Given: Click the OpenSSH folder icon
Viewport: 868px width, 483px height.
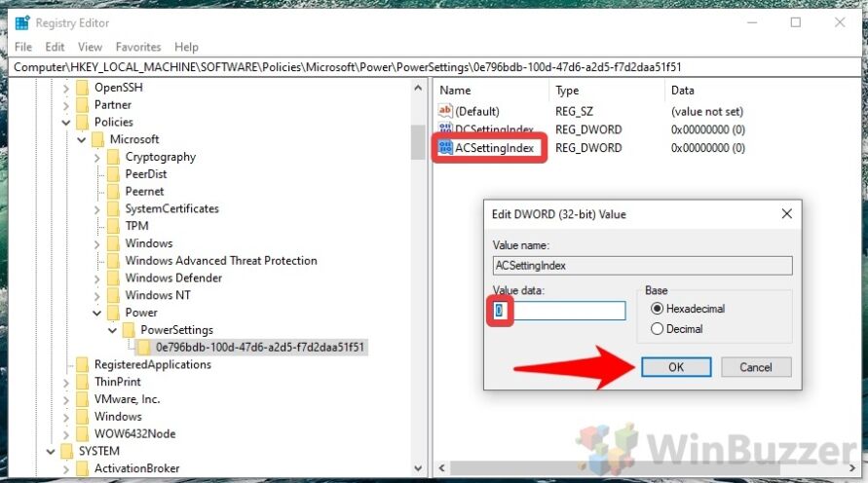Looking at the screenshot, I should [x=83, y=88].
